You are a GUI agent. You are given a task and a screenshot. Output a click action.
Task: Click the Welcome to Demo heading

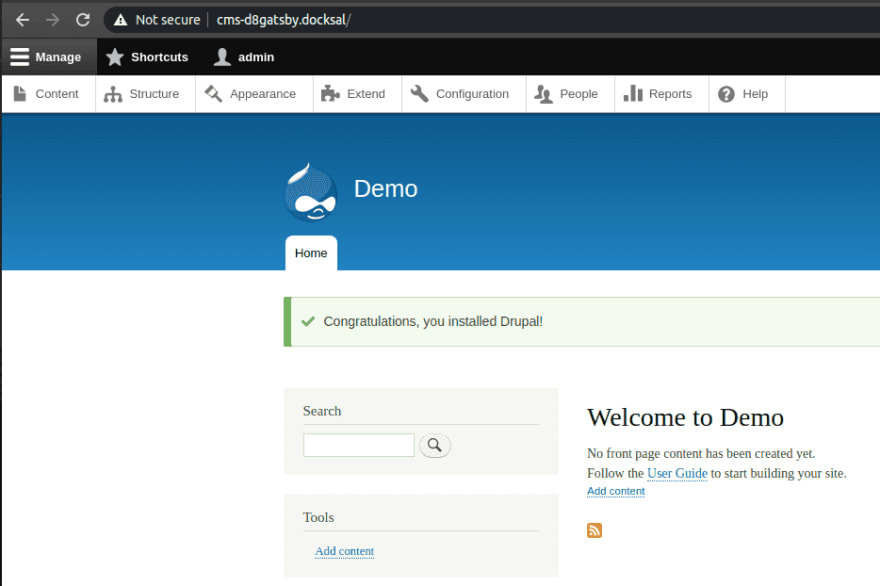(685, 418)
